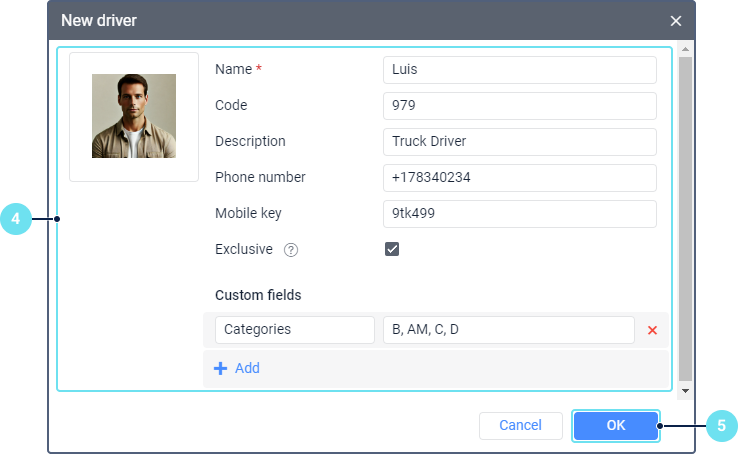This screenshot has width=738, height=454.
Task: Click the Exclusive help question mark icon
Action: pos(291,250)
